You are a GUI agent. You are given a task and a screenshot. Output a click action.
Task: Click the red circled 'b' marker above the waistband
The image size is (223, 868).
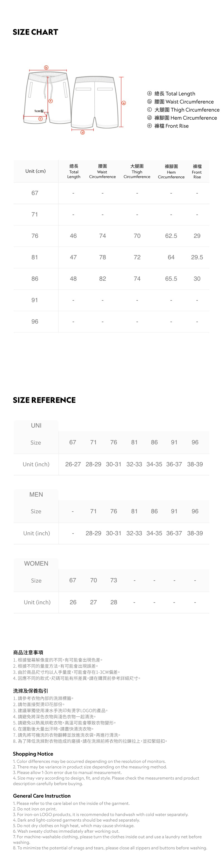click(47, 67)
